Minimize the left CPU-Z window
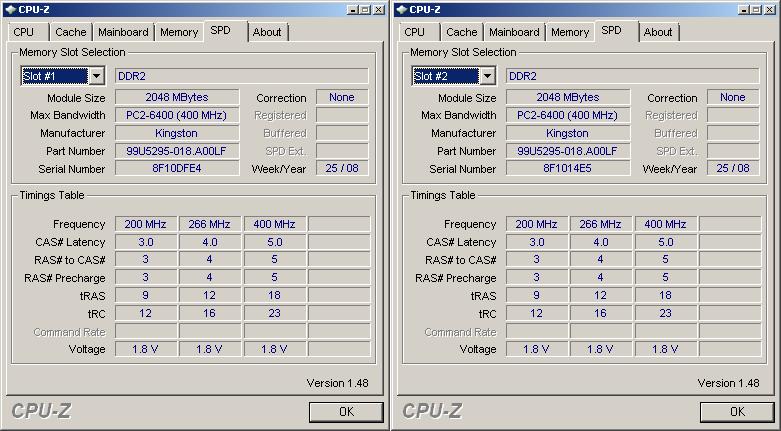781x431 pixels. point(353,9)
